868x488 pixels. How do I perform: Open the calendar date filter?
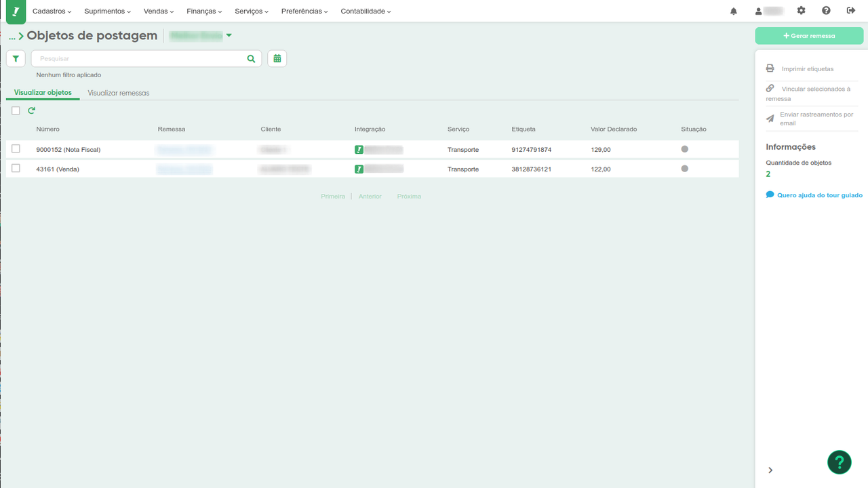(x=277, y=59)
